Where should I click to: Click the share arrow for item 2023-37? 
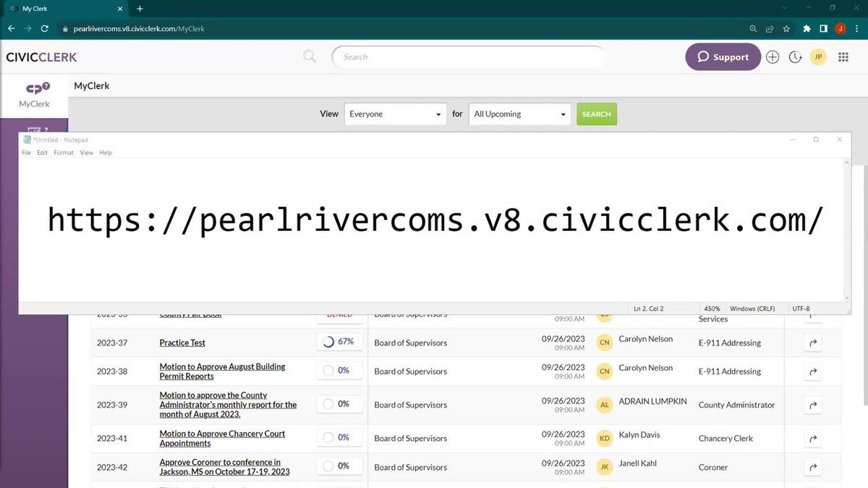813,342
